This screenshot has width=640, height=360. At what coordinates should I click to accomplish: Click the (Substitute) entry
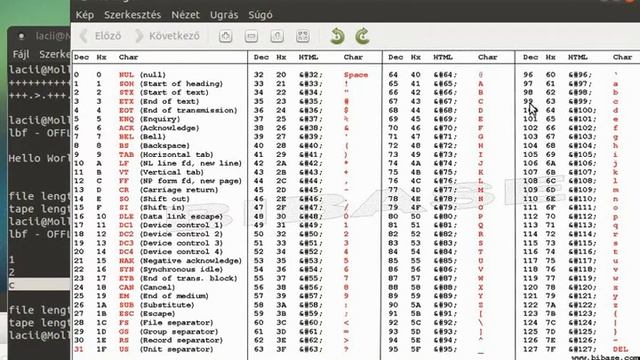click(x=167, y=305)
